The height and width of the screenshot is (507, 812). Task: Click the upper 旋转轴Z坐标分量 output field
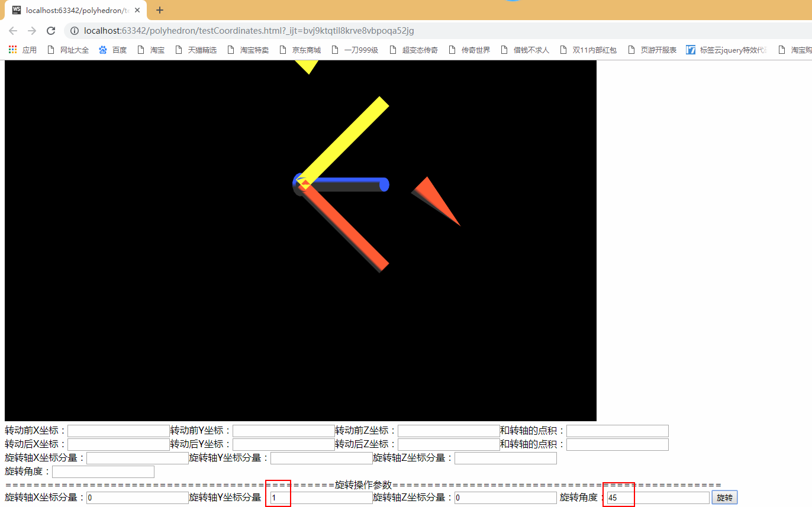(x=505, y=458)
